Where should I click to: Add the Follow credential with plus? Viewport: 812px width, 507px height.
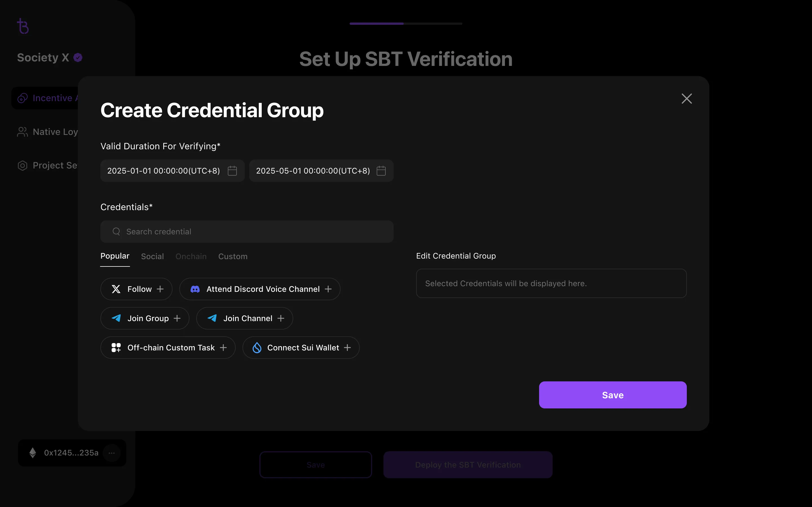[x=160, y=289]
